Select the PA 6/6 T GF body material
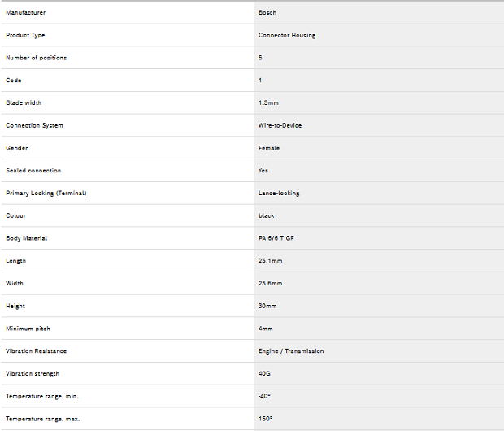Image resolution: width=504 pixels, height=431 pixels. click(x=276, y=238)
